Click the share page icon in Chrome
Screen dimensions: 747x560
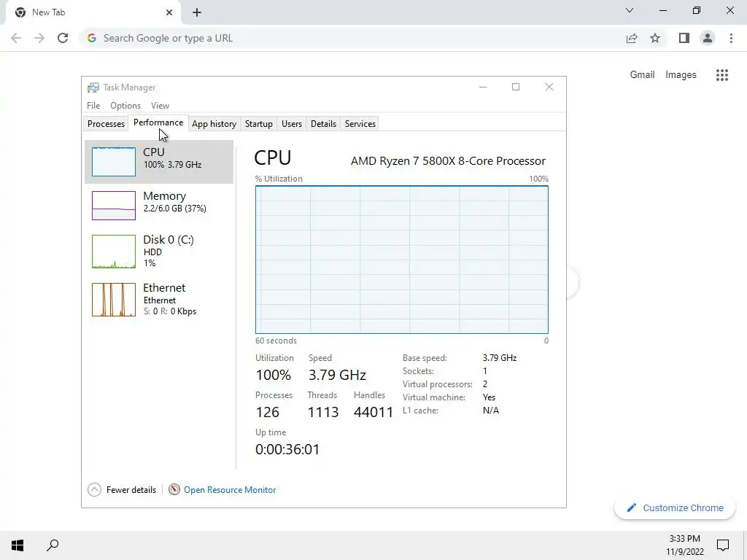pos(632,38)
